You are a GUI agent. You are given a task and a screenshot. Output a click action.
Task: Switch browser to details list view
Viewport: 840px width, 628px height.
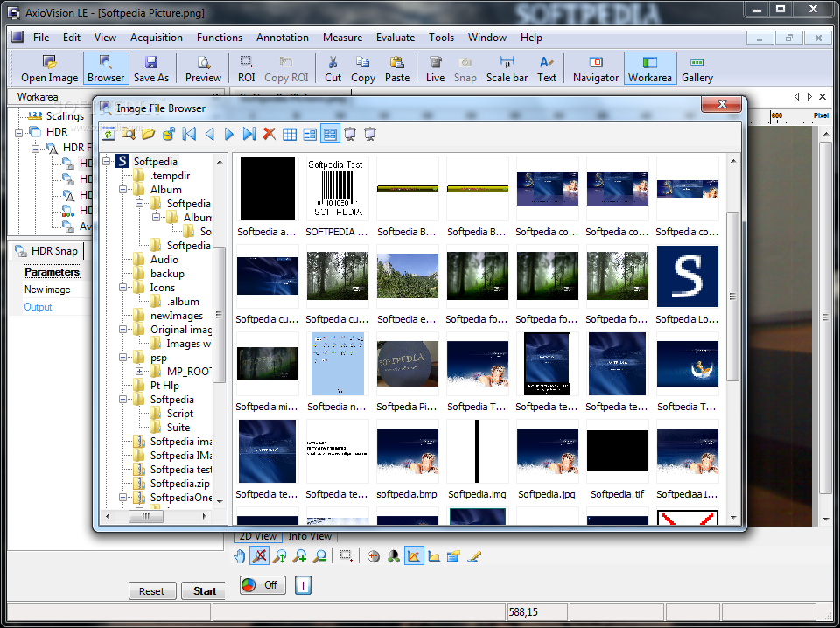pos(310,134)
